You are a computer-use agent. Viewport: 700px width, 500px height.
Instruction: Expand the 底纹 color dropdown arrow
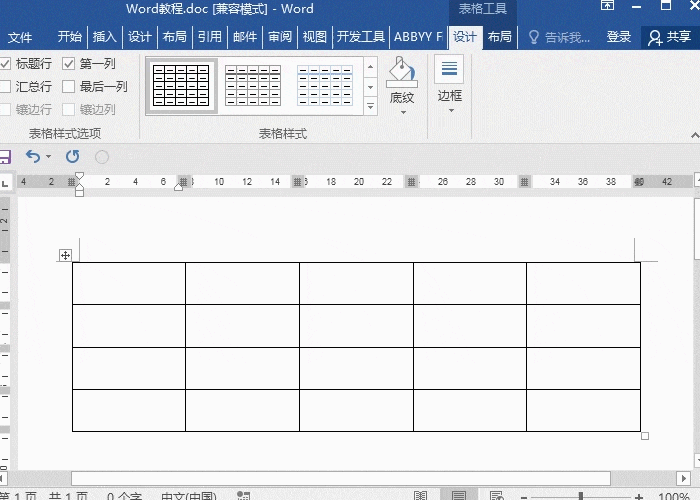pyautogui.click(x=402, y=112)
